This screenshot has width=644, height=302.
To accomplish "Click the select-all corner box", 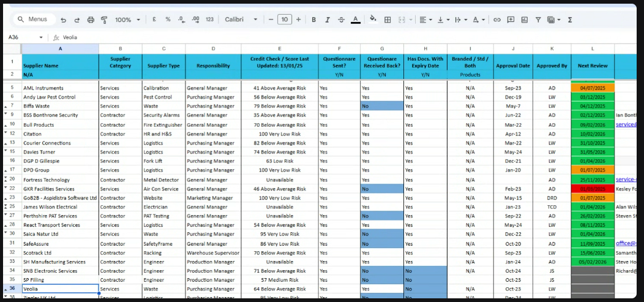I will click(12, 48).
